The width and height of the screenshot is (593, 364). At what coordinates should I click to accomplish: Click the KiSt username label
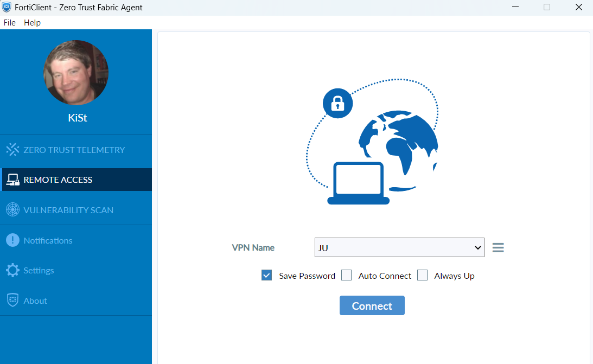[76, 118]
